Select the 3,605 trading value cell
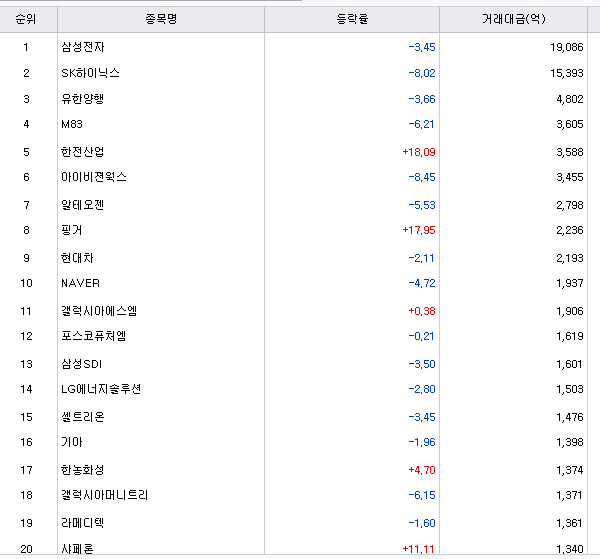Viewport: 600px width, 559px height. click(x=570, y=124)
